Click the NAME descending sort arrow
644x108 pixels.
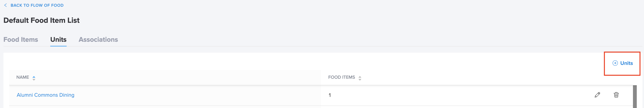34,80
